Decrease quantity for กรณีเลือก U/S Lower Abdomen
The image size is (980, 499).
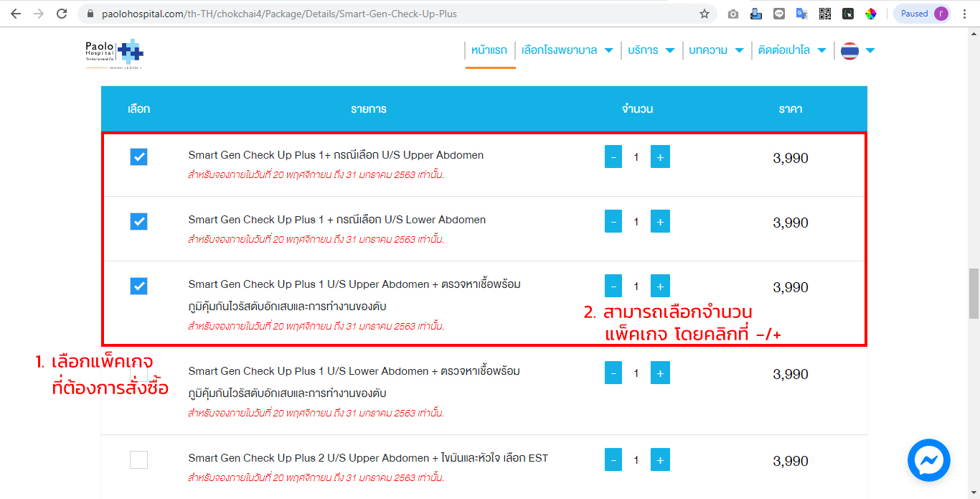pyautogui.click(x=613, y=221)
